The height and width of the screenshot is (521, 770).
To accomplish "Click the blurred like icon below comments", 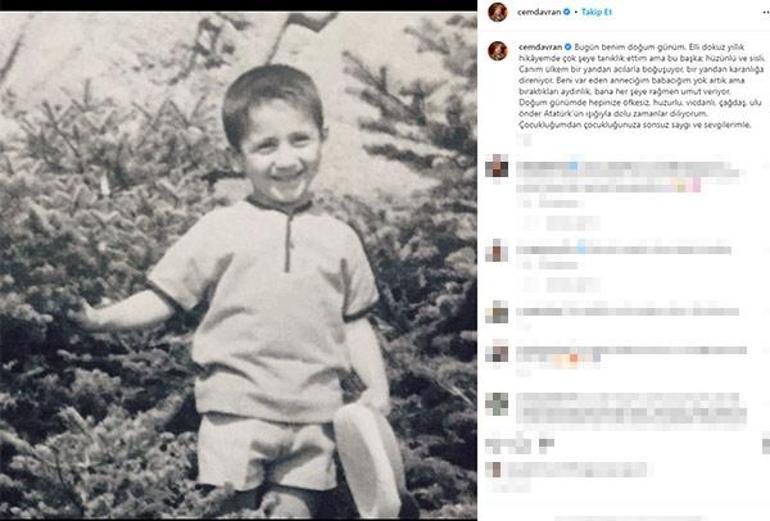I will pyautogui.click(x=494, y=446).
